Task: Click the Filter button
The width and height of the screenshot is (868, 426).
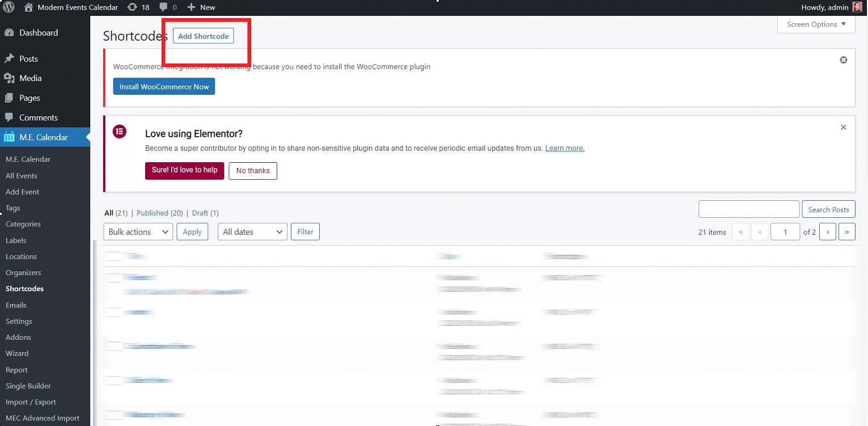Action: point(306,231)
